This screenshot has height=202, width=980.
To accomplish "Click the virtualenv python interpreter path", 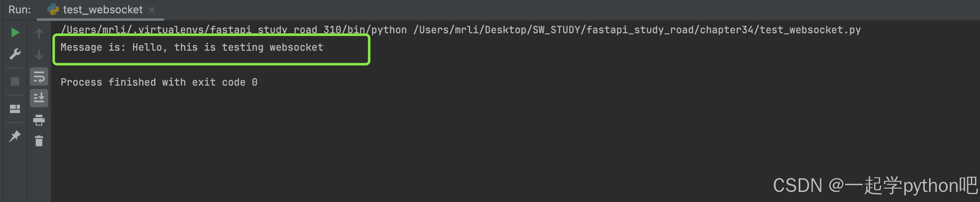I will 234,30.
